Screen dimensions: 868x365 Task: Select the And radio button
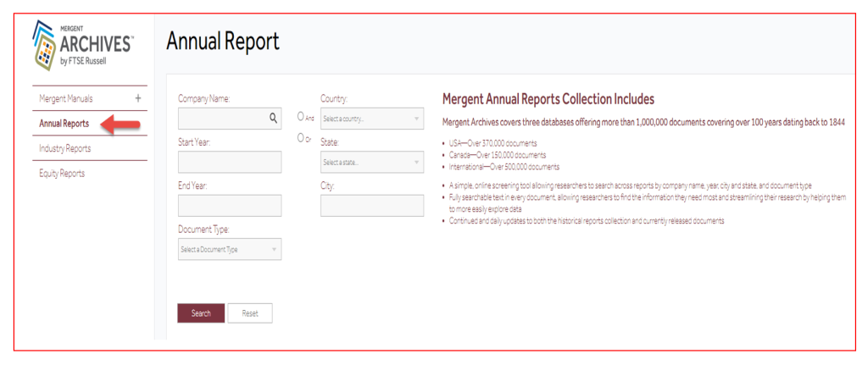pyautogui.click(x=301, y=116)
